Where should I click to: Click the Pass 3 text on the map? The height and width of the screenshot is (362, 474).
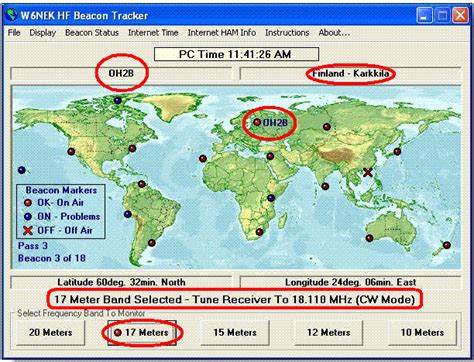[x=33, y=246]
